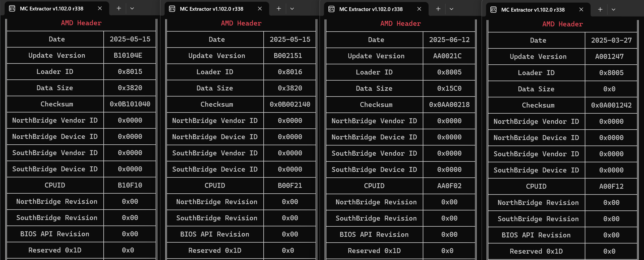Select MC Extractor tab title in AA0021C window
This screenshot has width=644, height=260.
(371, 9)
